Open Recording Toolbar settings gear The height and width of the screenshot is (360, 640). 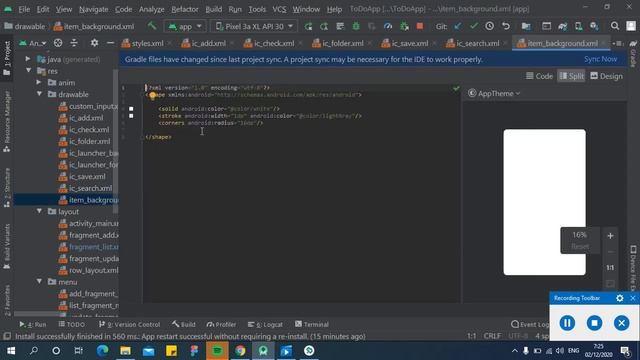[620, 298]
